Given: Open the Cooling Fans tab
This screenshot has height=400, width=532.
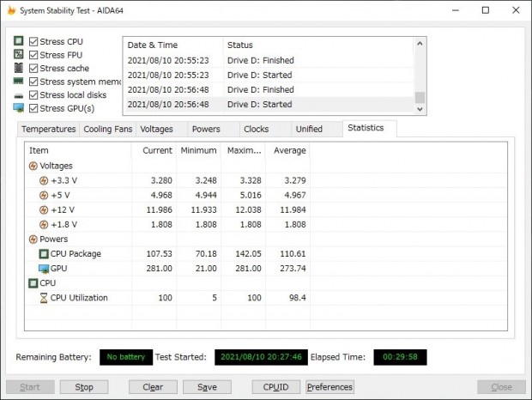Looking at the screenshot, I should [108, 130].
